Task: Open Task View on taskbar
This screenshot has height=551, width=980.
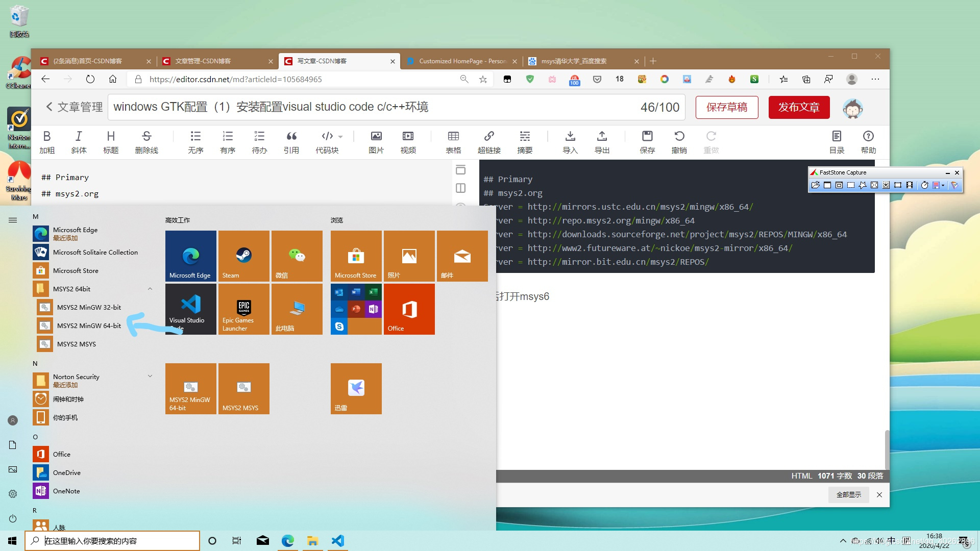Action: pyautogui.click(x=237, y=541)
